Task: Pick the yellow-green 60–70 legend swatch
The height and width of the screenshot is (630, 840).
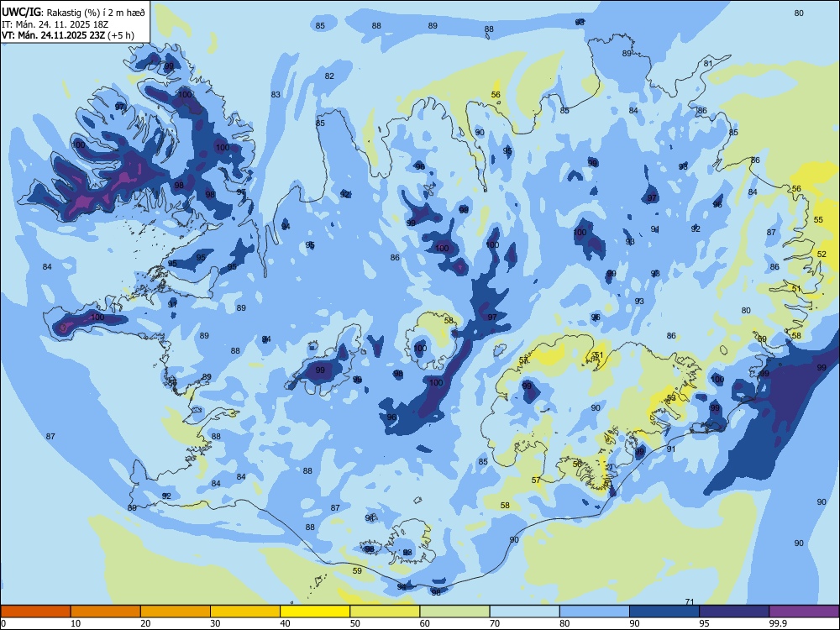Action: pos(454,612)
